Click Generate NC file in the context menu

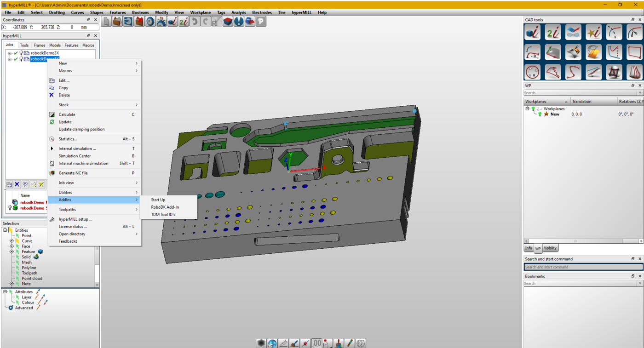pyautogui.click(x=74, y=173)
